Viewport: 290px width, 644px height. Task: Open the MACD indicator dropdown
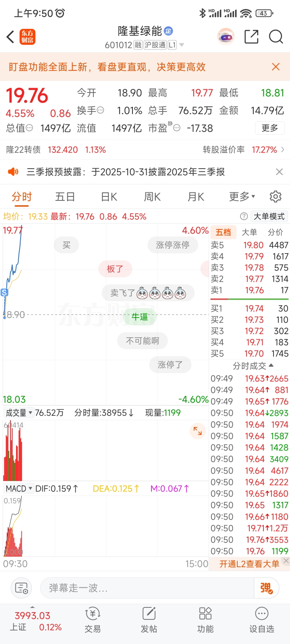coord(19,489)
